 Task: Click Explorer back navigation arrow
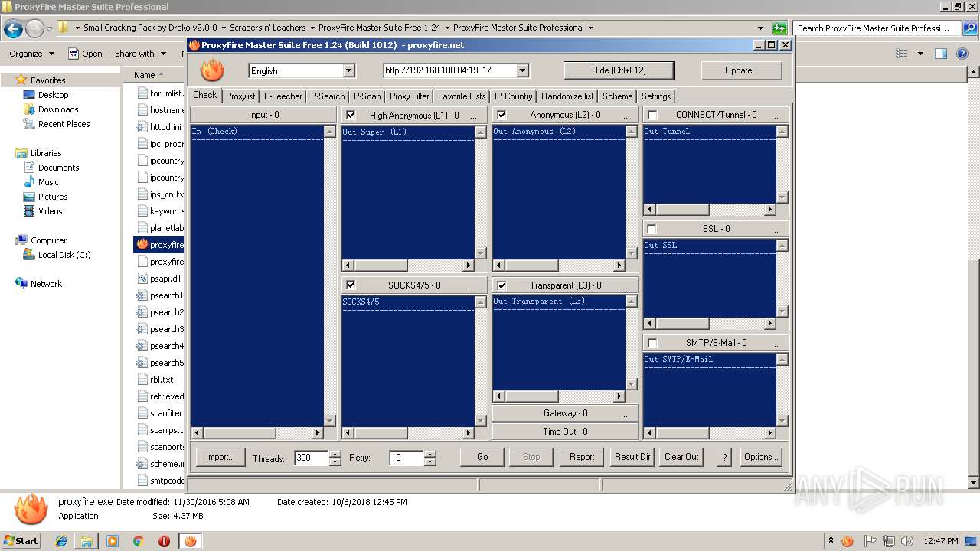[x=13, y=29]
